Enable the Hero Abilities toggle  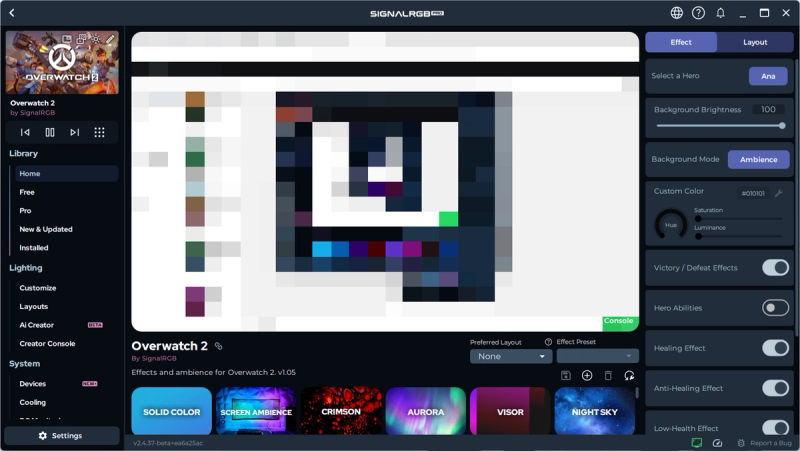click(775, 308)
